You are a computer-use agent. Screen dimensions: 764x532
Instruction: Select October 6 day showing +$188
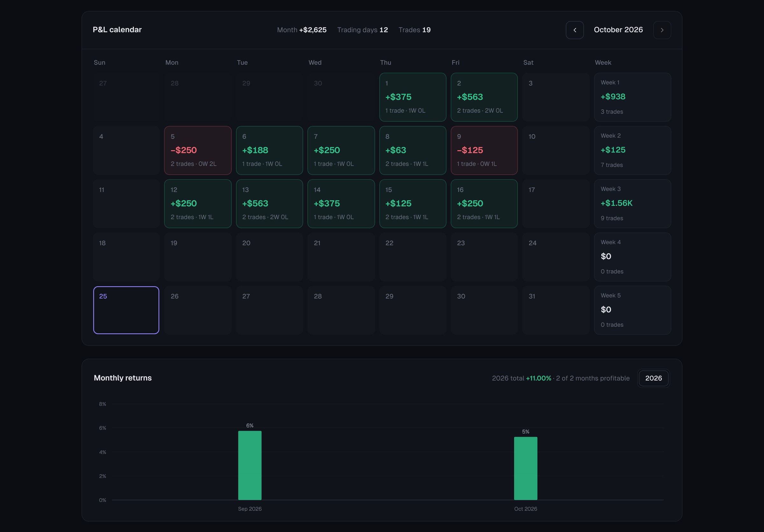pos(270,150)
